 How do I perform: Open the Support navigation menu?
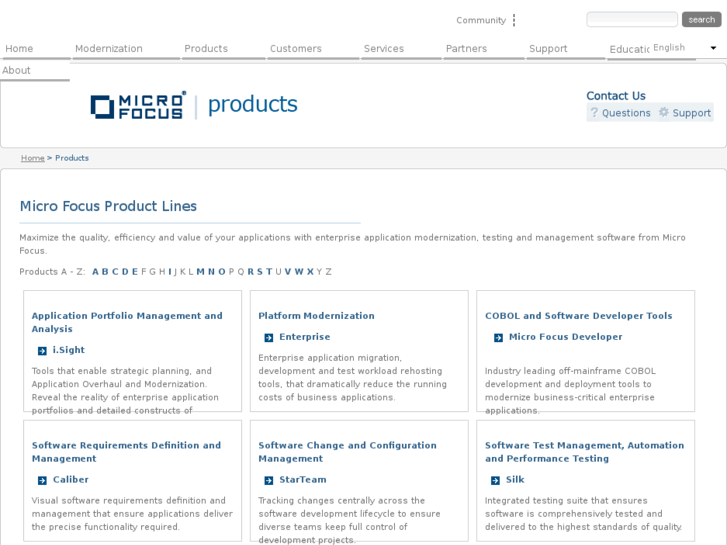click(x=548, y=48)
